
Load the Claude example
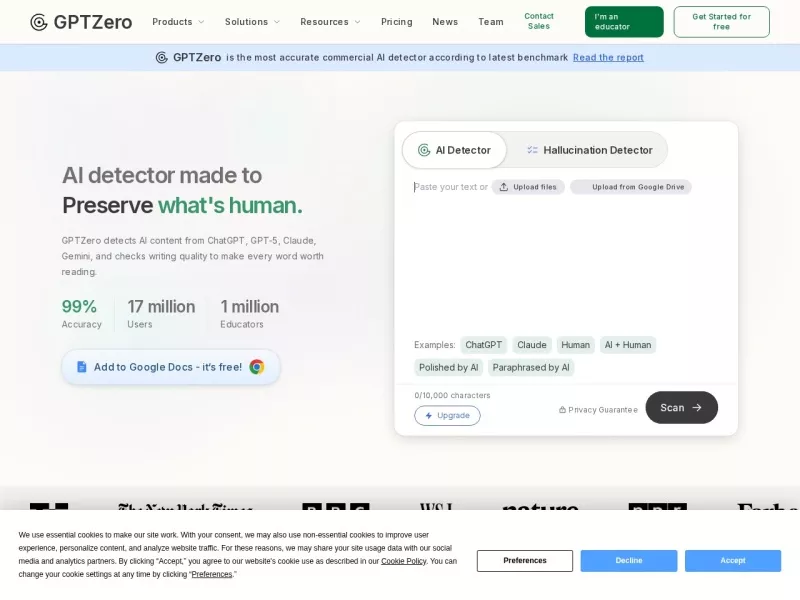(532, 345)
